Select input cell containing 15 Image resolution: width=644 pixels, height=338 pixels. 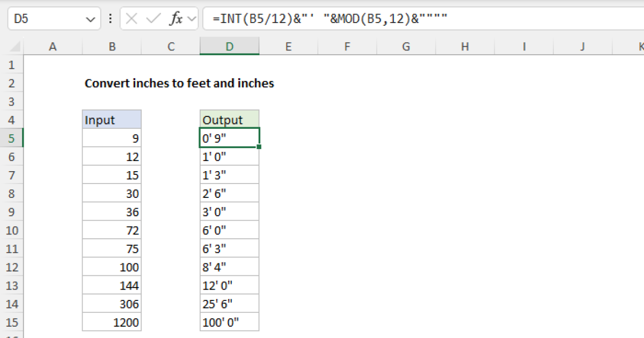(112, 175)
